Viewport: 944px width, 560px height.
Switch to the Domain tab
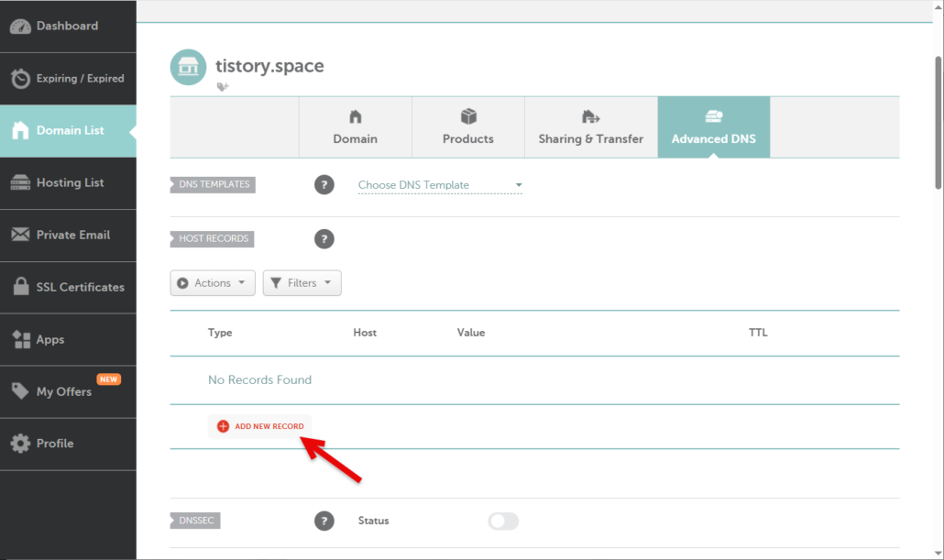(356, 127)
